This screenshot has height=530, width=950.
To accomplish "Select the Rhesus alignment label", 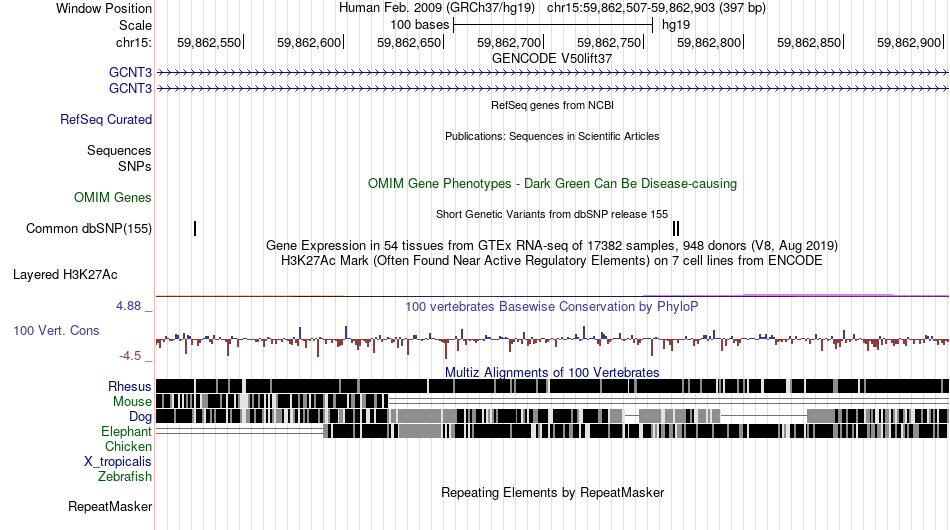I will pos(130,386).
